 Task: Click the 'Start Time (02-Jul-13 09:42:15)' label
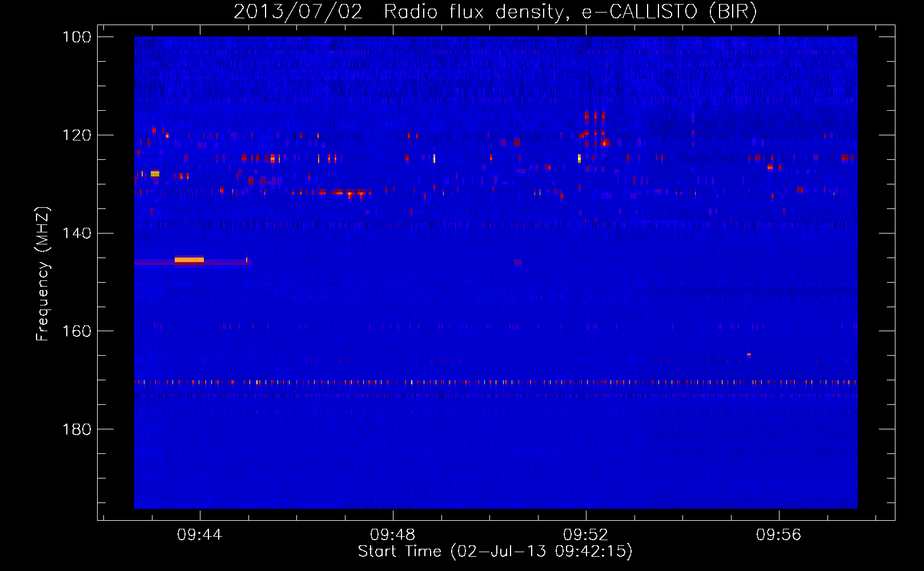(x=495, y=552)
